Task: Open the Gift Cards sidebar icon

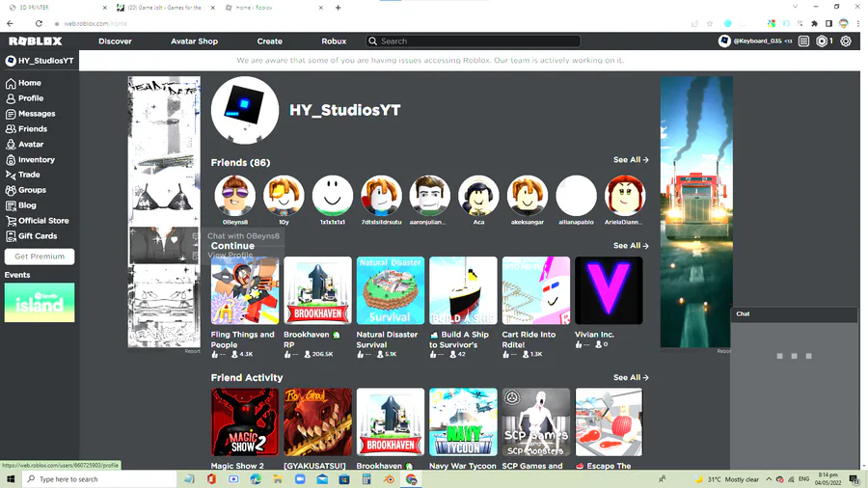Action: coord(11,236)
